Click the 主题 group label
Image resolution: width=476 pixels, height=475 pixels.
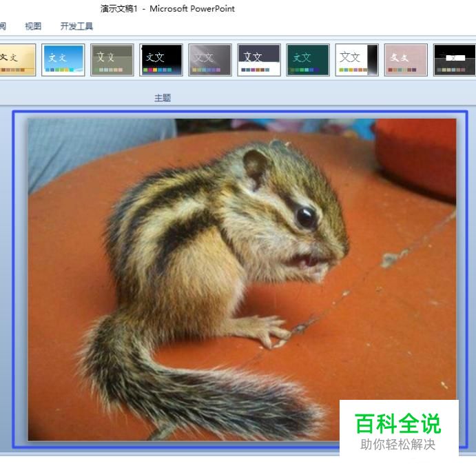point(163,98)
